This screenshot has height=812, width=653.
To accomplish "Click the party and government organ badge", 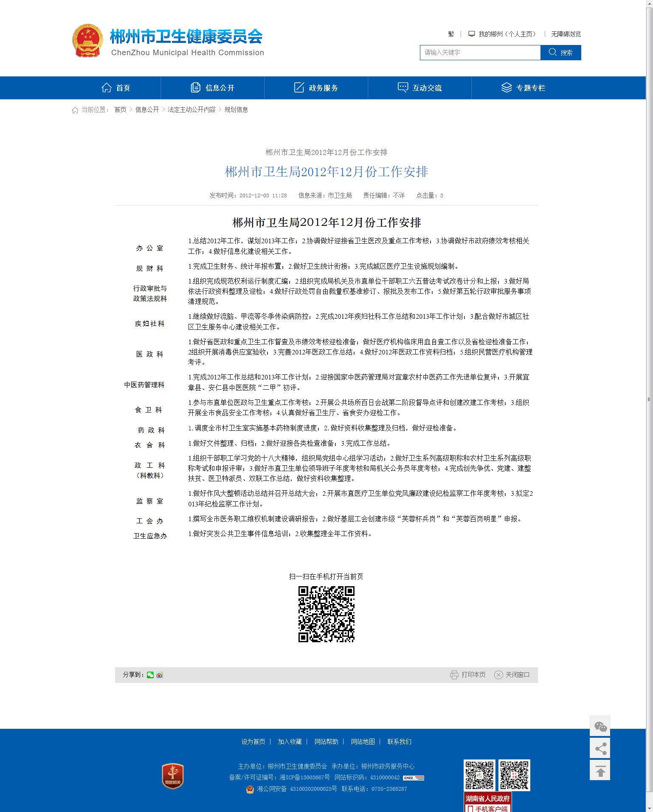I will coord(172,776).
